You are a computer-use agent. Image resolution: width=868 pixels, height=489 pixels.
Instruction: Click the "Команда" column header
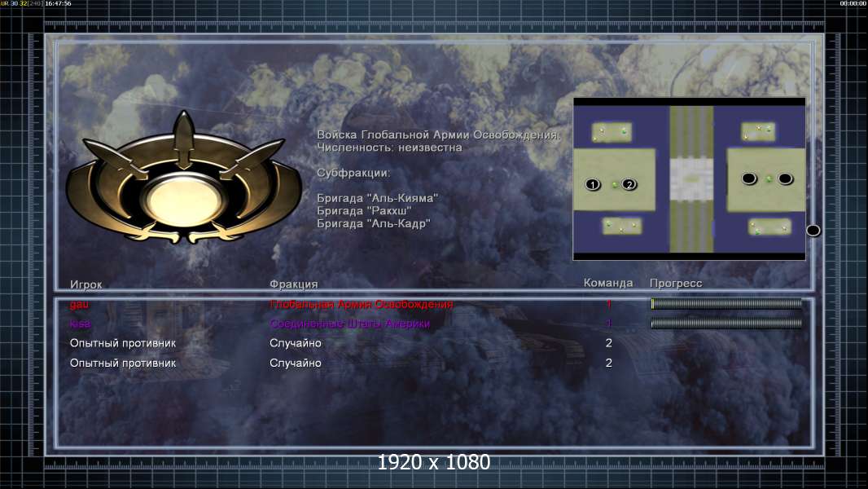coord(607,283)
